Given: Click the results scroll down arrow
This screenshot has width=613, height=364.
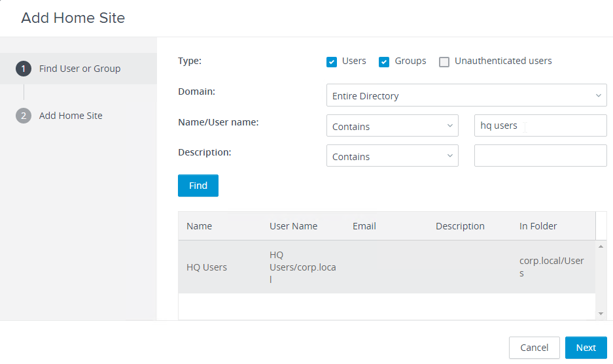Looking at the screenshot, I should click(x=601, y=314).
